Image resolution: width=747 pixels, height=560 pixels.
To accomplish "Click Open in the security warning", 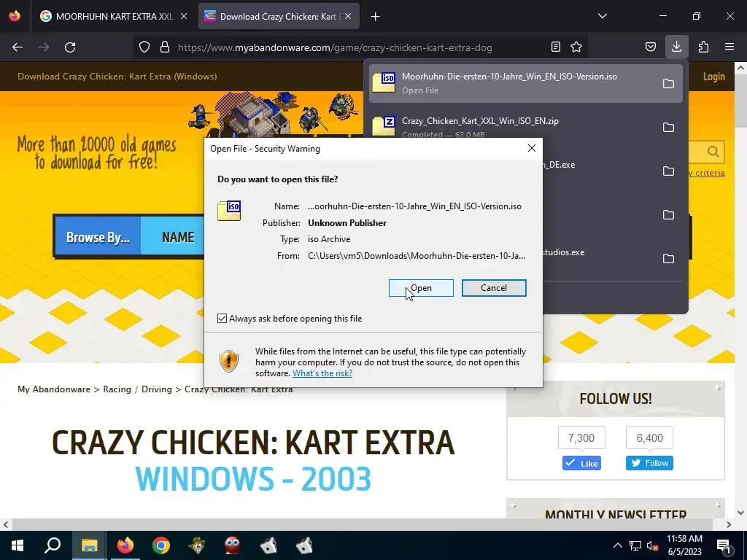I will click(x=421, y=287).
